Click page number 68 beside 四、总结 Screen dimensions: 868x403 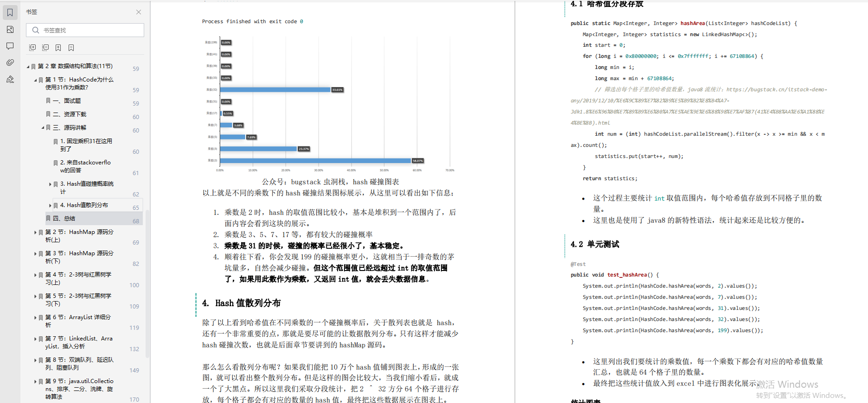pos(136,221)
